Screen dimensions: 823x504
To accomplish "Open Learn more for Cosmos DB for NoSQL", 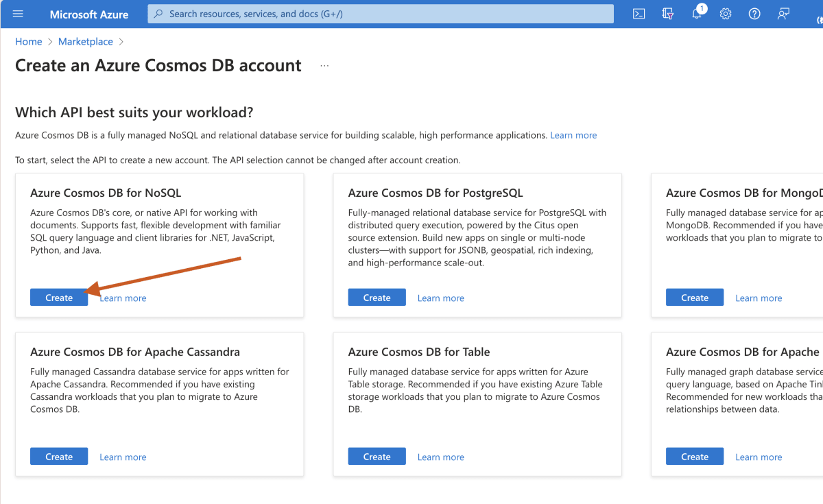I will coord(123,298).
